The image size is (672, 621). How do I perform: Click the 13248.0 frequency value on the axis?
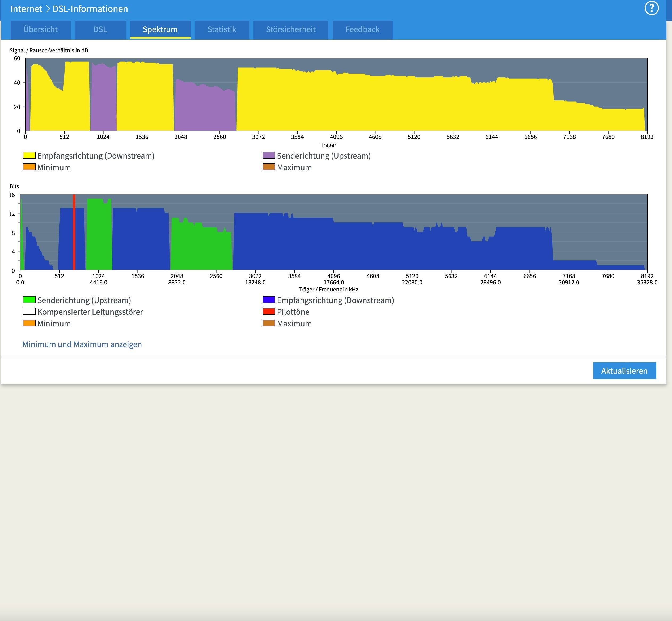(255, 283)
